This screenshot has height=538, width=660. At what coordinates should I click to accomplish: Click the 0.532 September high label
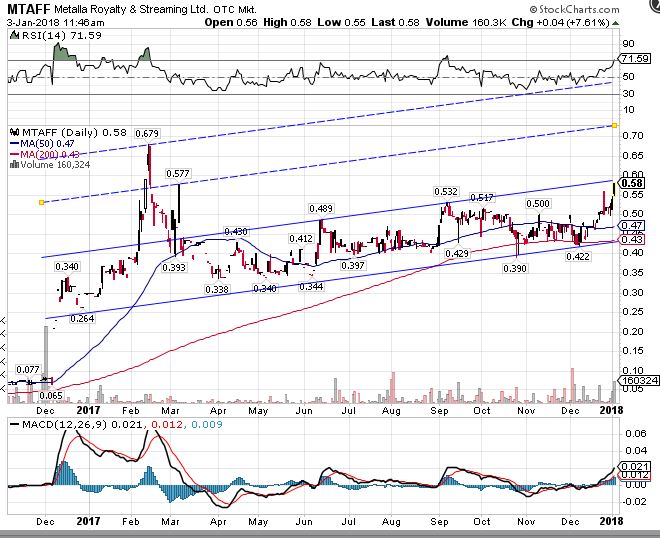(x=446, y=192)
